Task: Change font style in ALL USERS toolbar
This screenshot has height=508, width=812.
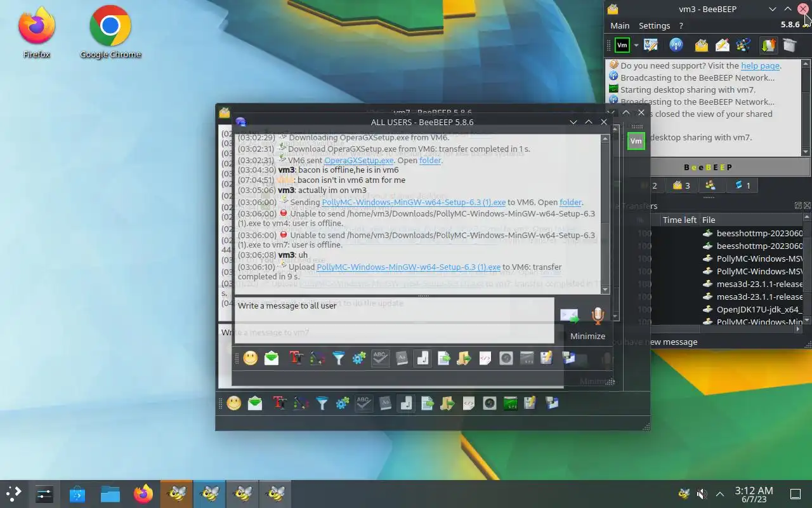Action: pos(296,359)
